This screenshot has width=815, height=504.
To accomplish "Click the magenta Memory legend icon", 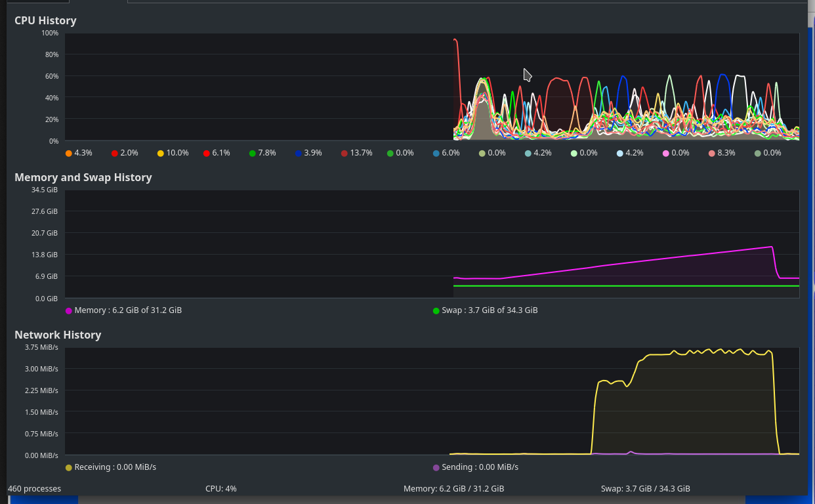I will point(68,310).
